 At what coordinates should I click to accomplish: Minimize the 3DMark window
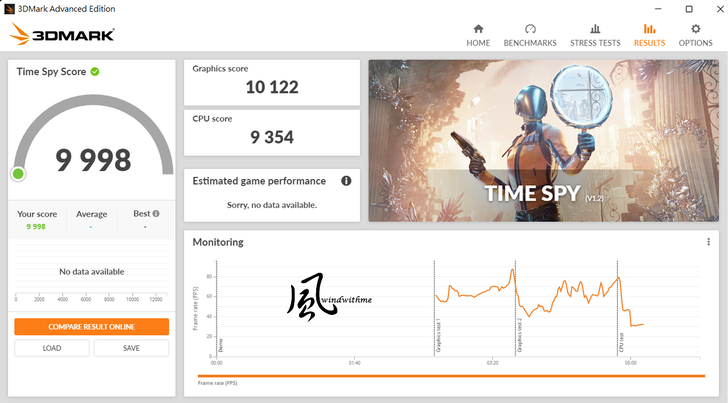tap(658, 9)
